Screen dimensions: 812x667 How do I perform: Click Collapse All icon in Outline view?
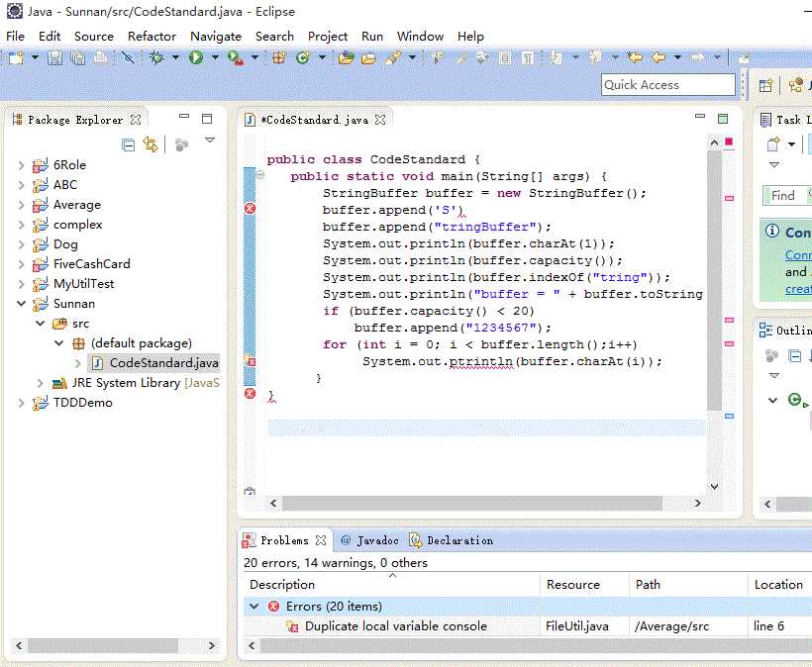795,355
